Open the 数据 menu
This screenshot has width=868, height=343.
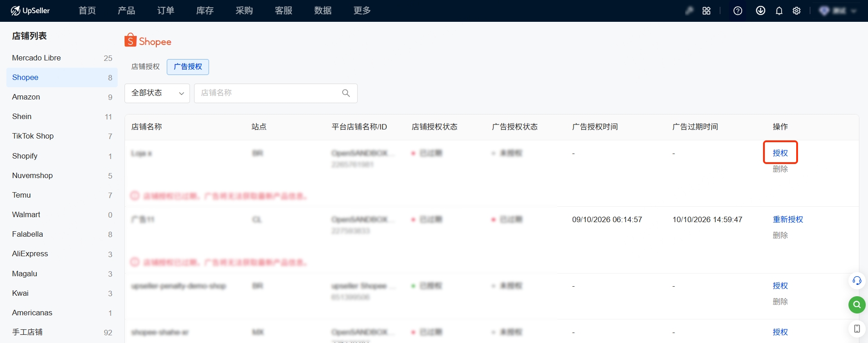[323, 10]
